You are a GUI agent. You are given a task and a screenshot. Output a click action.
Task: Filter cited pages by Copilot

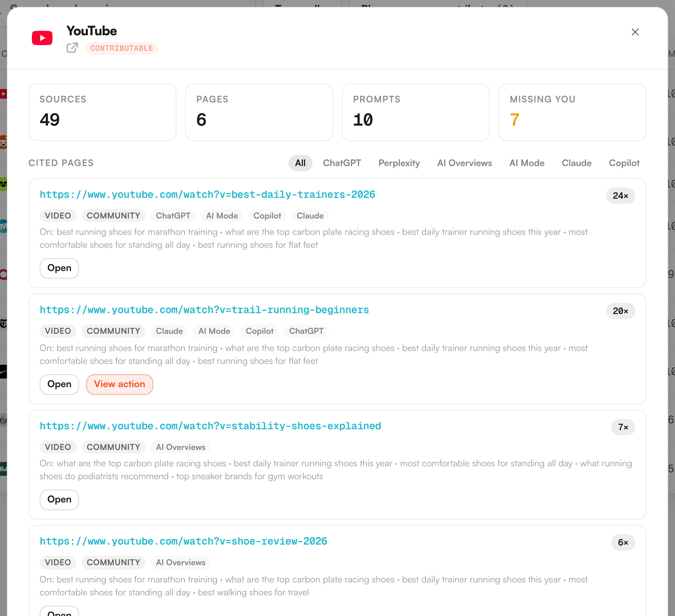point(624,163)
